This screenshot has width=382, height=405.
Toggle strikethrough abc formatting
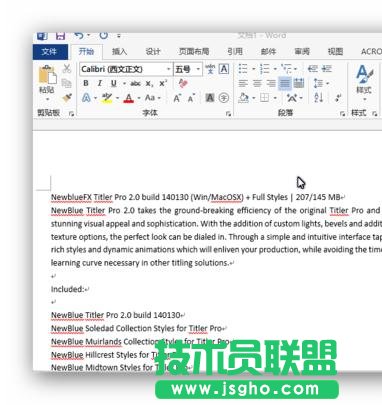pyautogui.click(x=135, y=84)
